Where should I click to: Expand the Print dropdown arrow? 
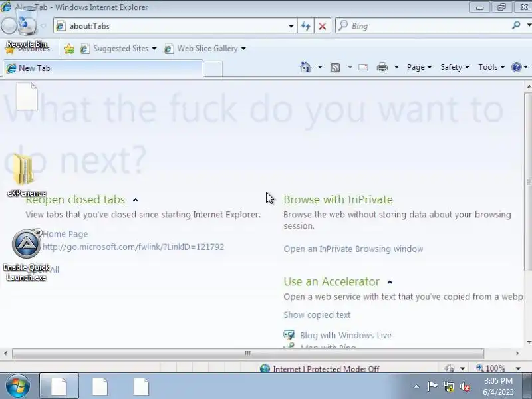pos(396,67)
